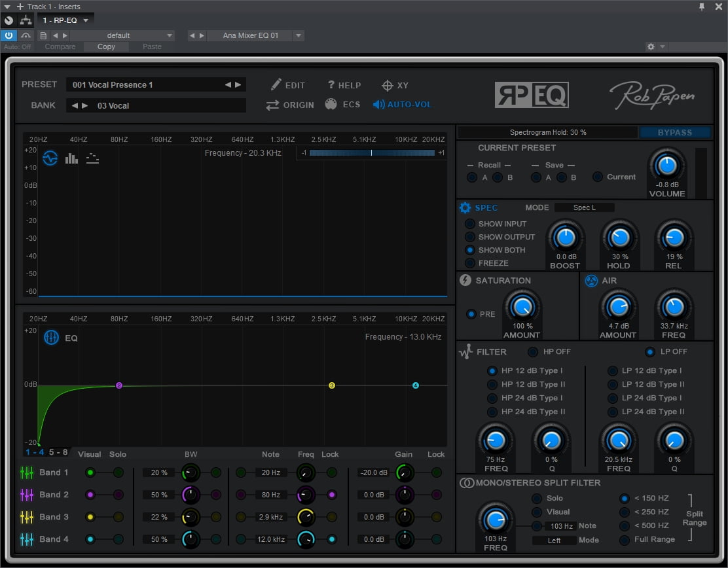Go to the previous bank with the left arrow
Viewport: 728px width, 568px height.
tap(75, 105)
